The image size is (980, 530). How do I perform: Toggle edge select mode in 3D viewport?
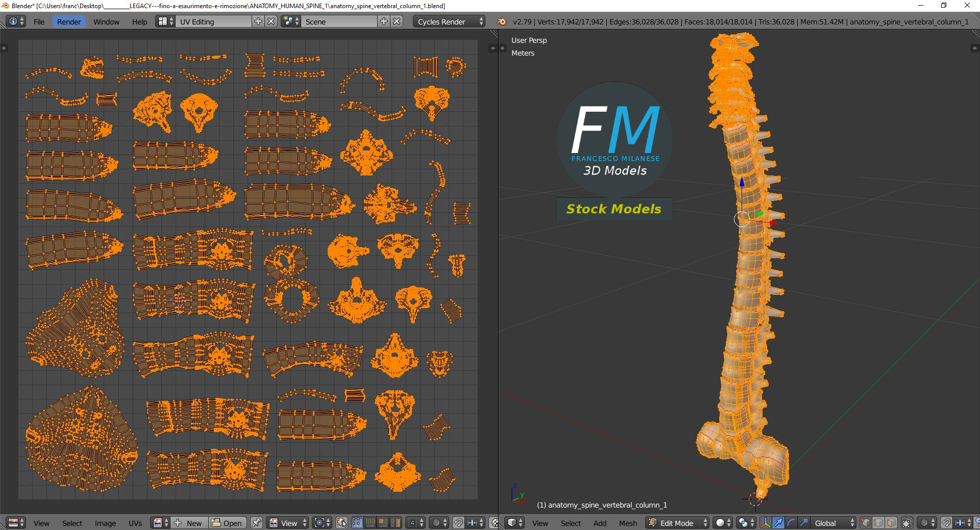coord(878,523)
